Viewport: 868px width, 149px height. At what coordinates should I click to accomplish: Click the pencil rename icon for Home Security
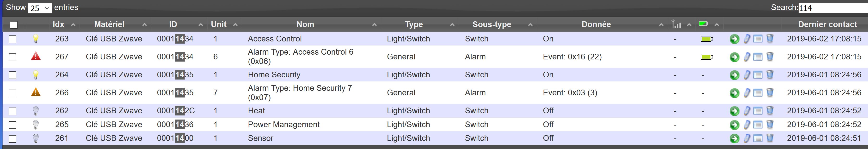click(x=747, y=75)
